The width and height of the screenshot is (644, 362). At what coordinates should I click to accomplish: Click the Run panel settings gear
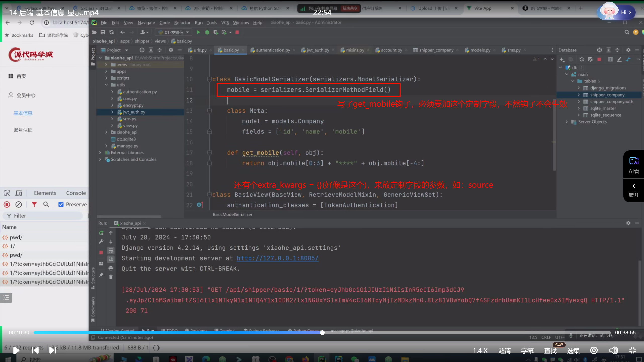click(x=628, y=223)
